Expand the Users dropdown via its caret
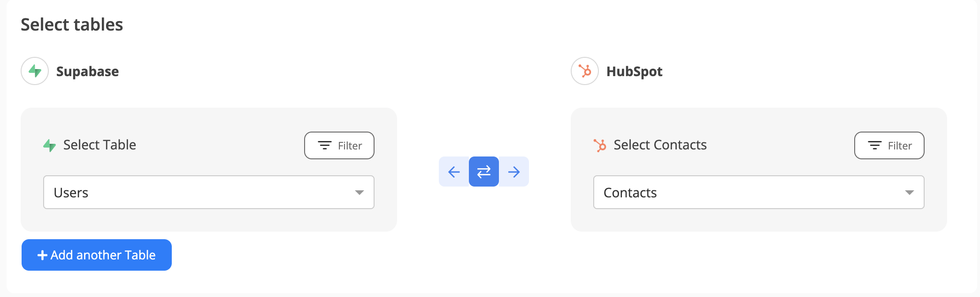This screenshot has width=980, height=297. tap(360, 193)
